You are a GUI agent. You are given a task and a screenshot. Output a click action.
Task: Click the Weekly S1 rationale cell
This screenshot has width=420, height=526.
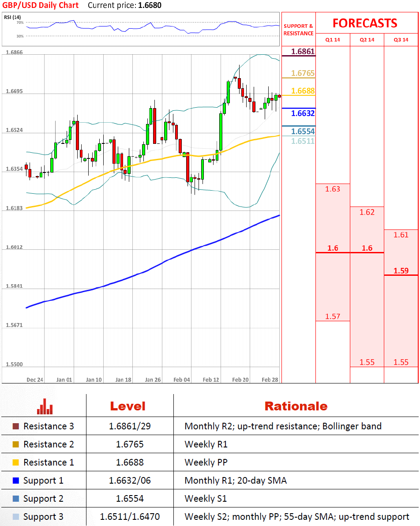coord(206,499)
